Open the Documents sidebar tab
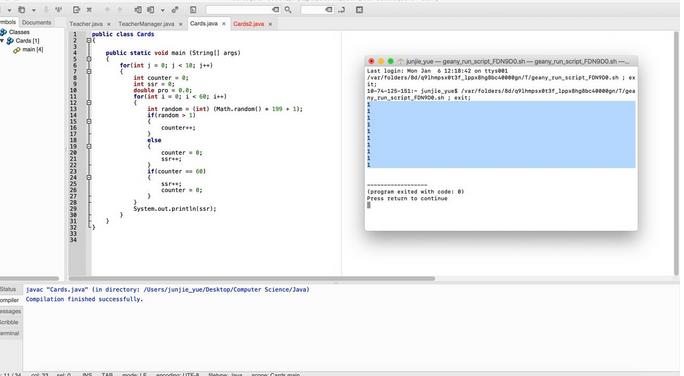 (x=36, y=22)
